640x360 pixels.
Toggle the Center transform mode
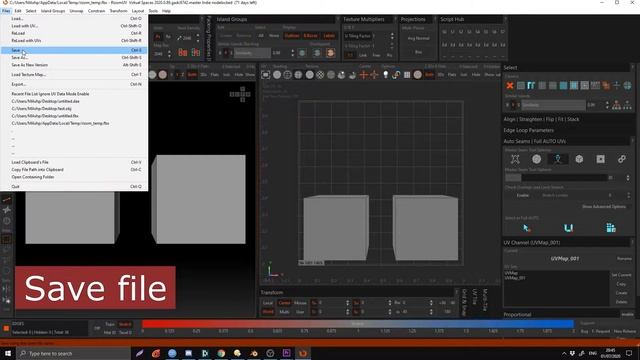coord(284,303)
